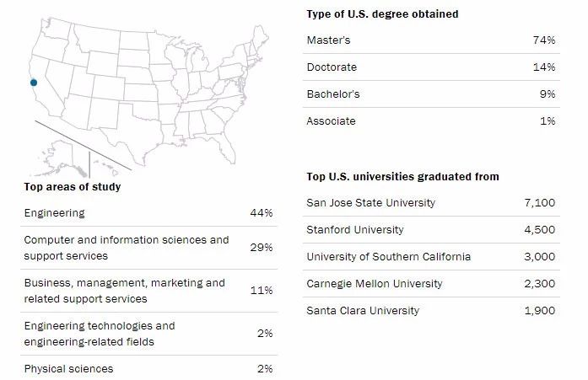The height and width of the screenshot is (380, 588).
Task: Click Business, management, marketing row
Action: (125, 291)
